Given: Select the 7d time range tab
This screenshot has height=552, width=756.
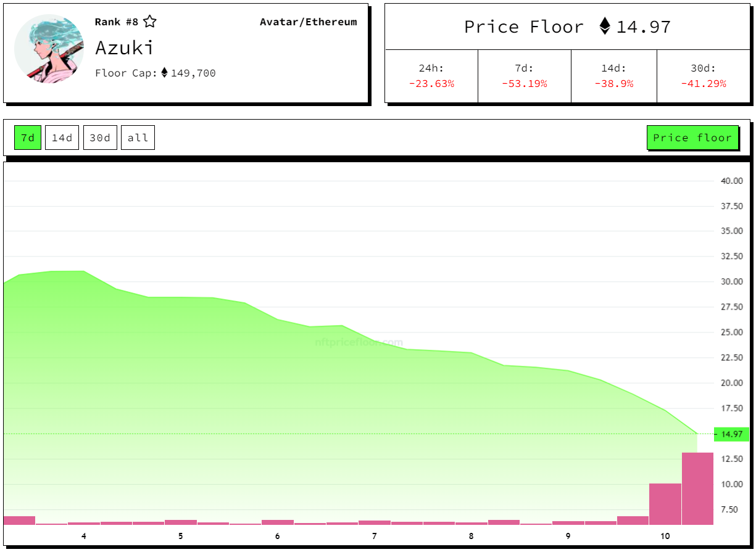Looking at the screenshot, I should click(28, 138).
